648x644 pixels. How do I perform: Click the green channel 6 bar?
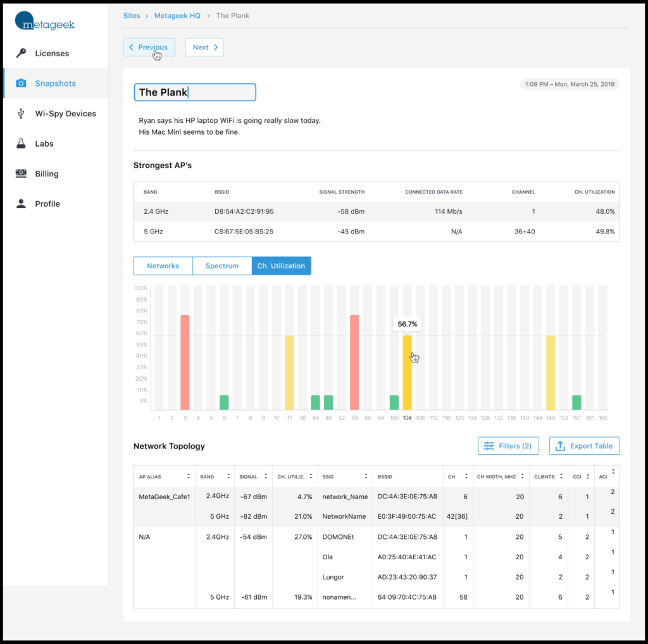click(224, 402)
